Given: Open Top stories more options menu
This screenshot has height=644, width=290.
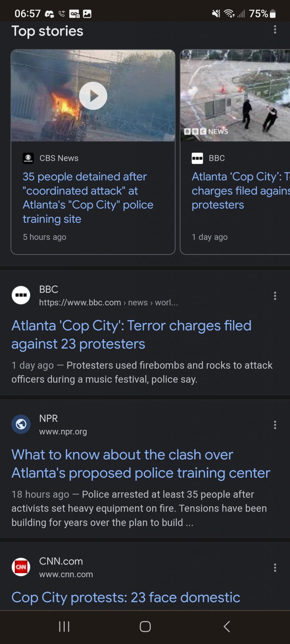Looking at the screenshot, I should pos(275,30).
